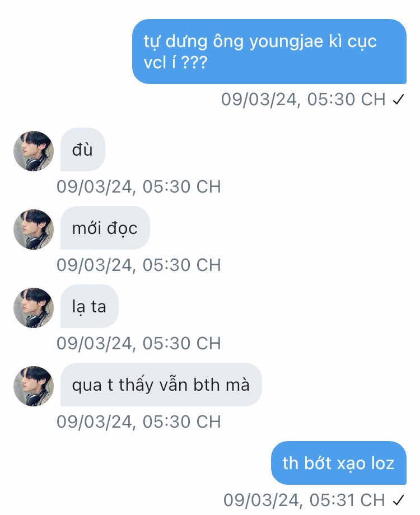The width and height of the screenshot is (420, 515).
Task: Click the 'lạ ta' message bubble
Action: [90, 306]
